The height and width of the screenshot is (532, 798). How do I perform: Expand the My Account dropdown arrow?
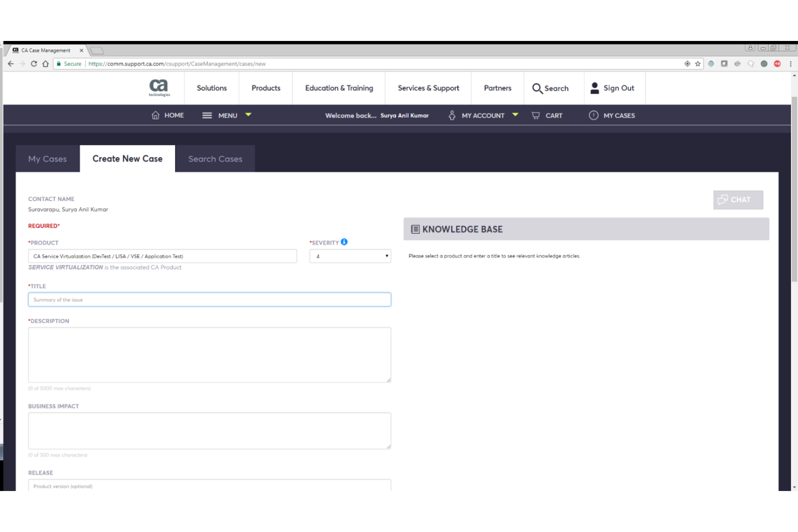click(x=515, y=114)
